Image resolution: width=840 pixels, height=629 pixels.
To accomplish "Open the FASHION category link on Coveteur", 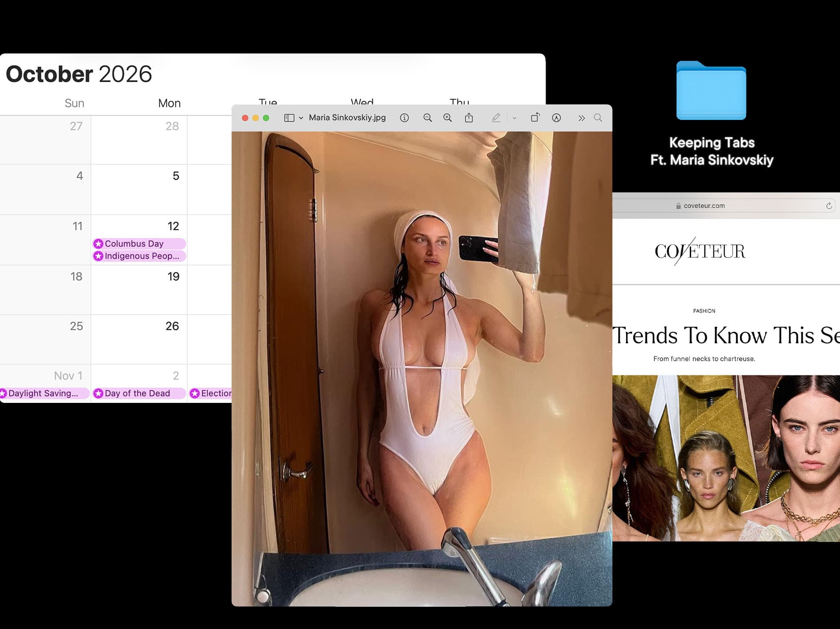I will click(704, 311).
